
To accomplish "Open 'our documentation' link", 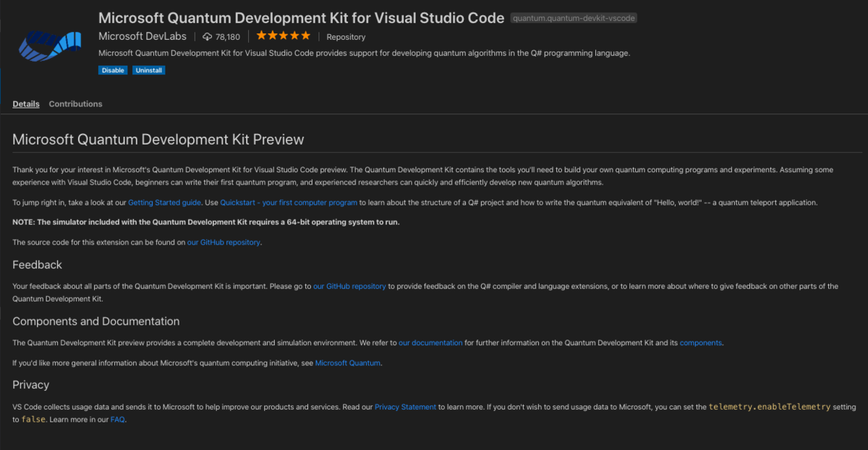I will (x=430, y=343).
